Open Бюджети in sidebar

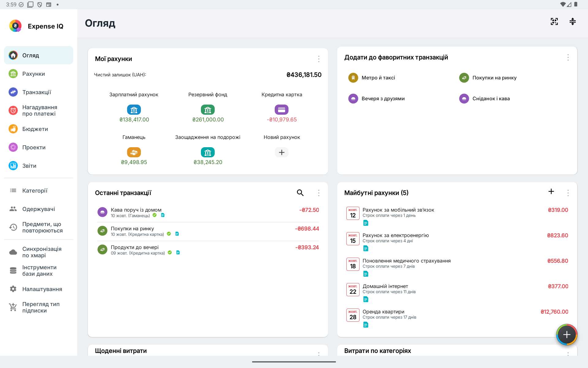pyautogui.click(x=39, y=129)
